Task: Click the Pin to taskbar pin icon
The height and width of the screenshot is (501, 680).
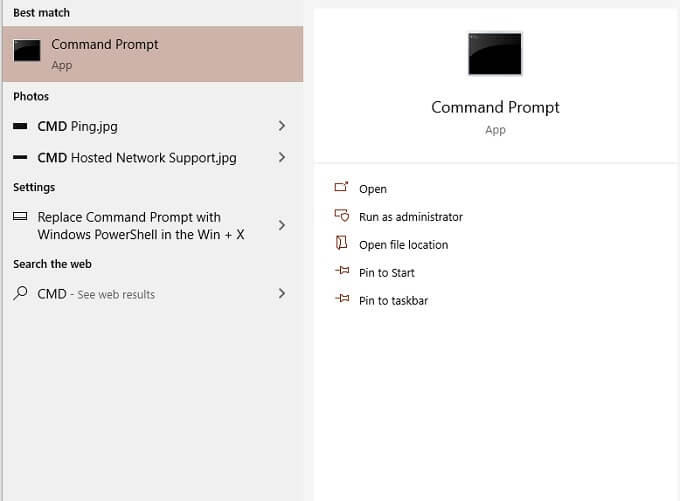Action: pos(341,300)
